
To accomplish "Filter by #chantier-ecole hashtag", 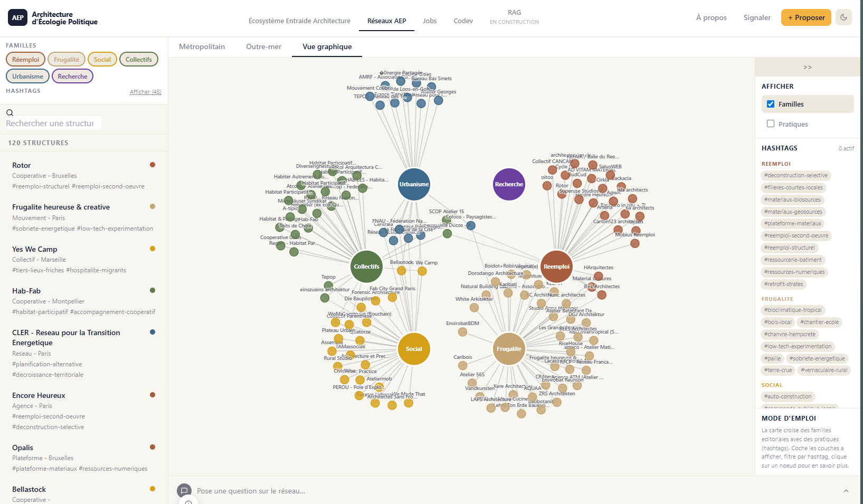I will pos(819,322).
